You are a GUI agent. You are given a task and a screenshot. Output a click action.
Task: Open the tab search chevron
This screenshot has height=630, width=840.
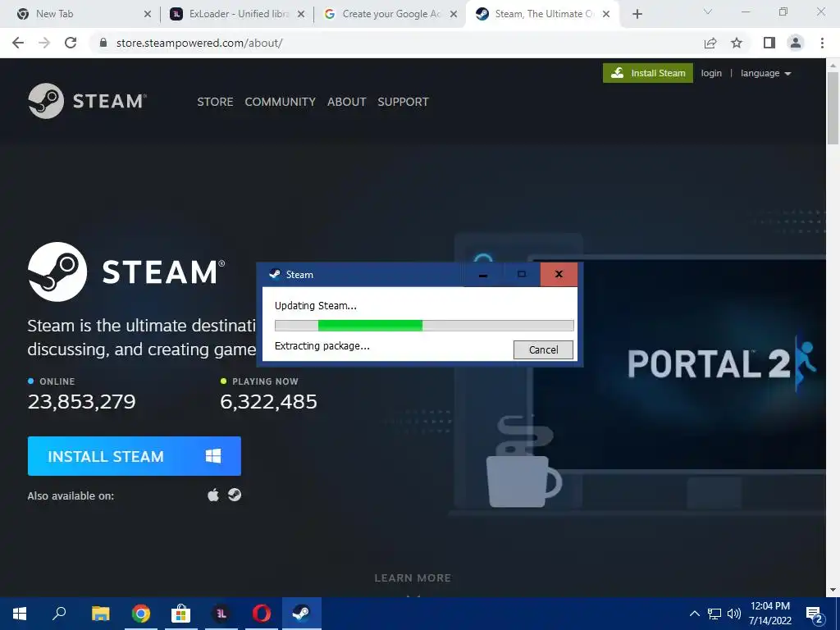tap(707, 11)
